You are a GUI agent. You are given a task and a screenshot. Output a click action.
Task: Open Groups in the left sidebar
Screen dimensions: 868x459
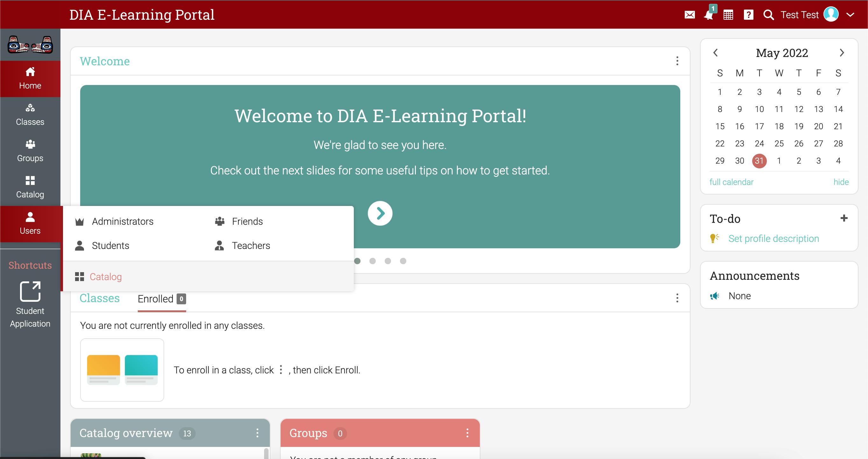30,151
